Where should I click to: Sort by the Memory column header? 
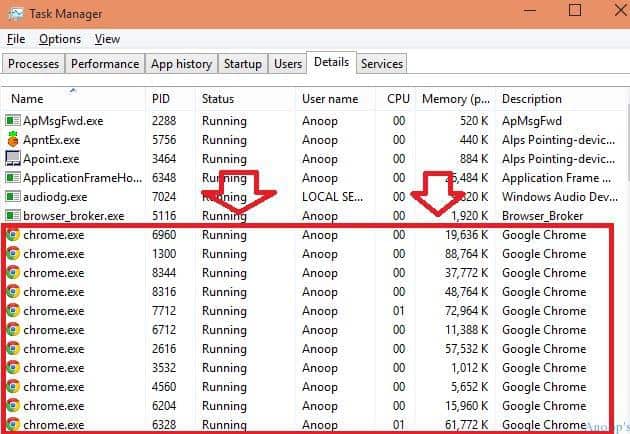456,99
